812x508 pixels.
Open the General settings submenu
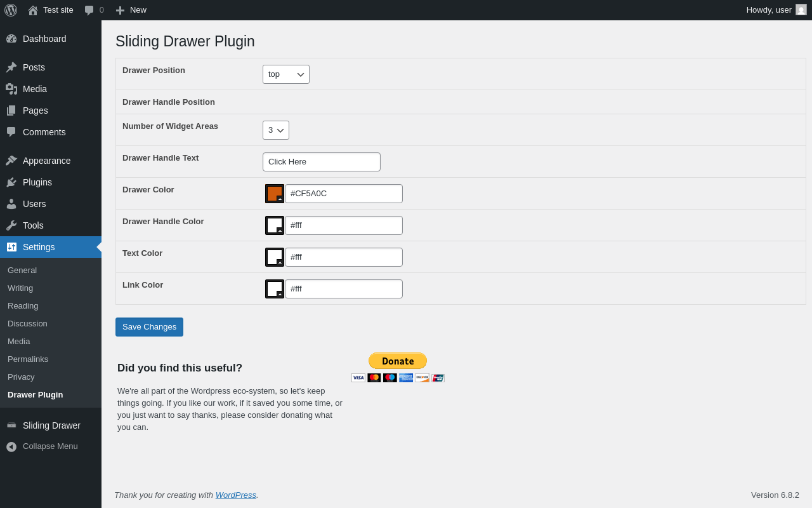tap(22, 270)
